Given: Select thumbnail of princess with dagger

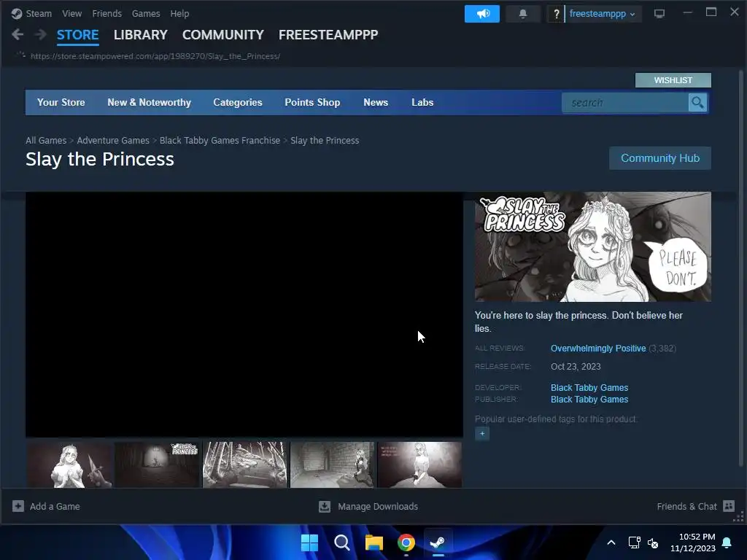Looking at the screenshot, I should point(70,464).
